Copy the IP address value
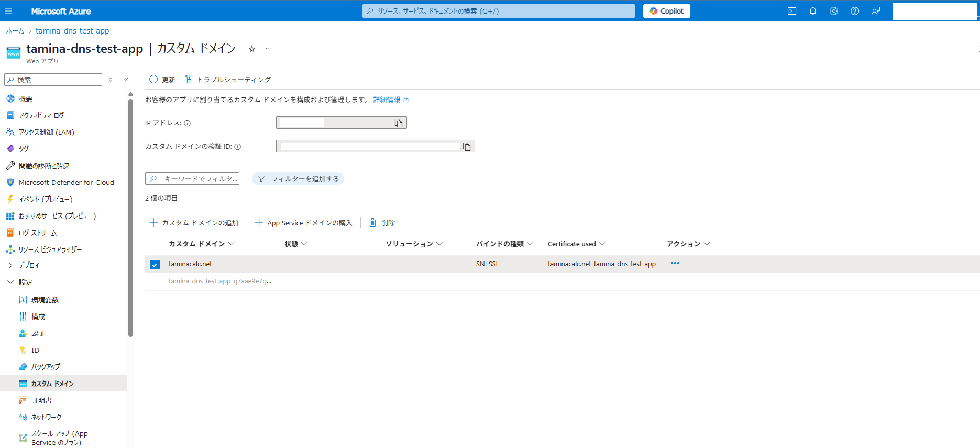 pos(399,123)
